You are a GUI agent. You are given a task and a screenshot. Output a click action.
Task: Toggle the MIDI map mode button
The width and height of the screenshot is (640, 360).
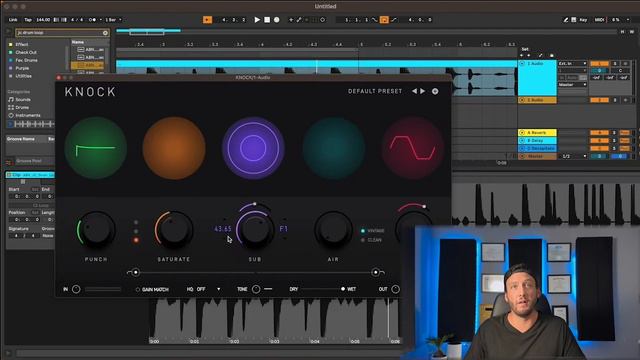pyautogui.click(x=599, y=20)
